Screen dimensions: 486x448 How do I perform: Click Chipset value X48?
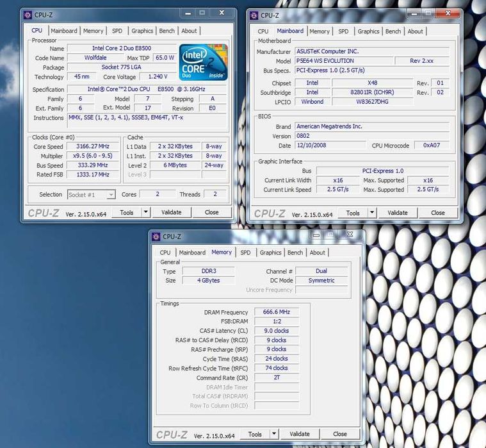tap(372, 83)
